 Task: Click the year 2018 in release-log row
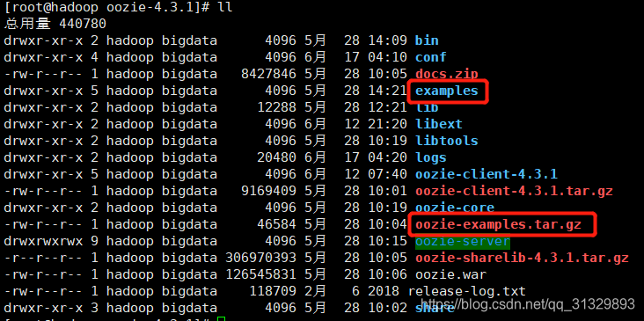click(x=384, y=291)
